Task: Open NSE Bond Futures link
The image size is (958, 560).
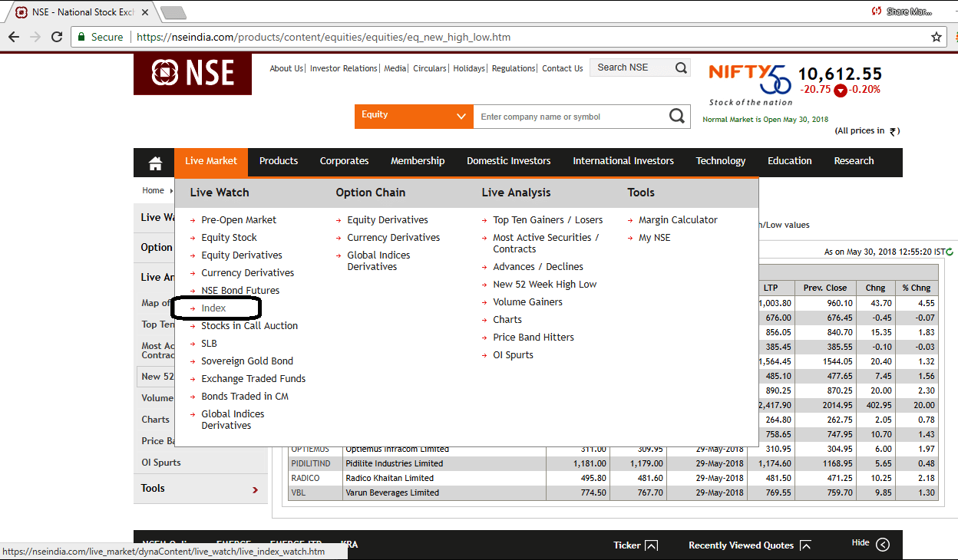Action: click(x=240, y=291)
